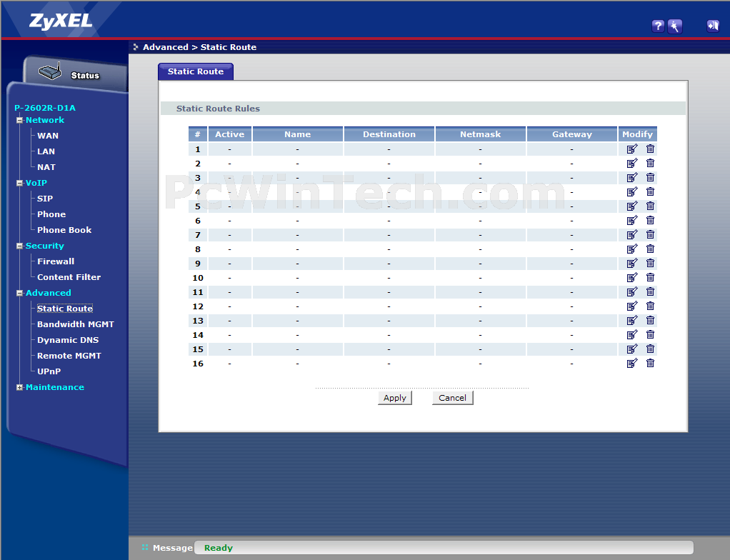The image size is (730, 560).
Task: Edit static route rule 6
Action: pos(631,220)
